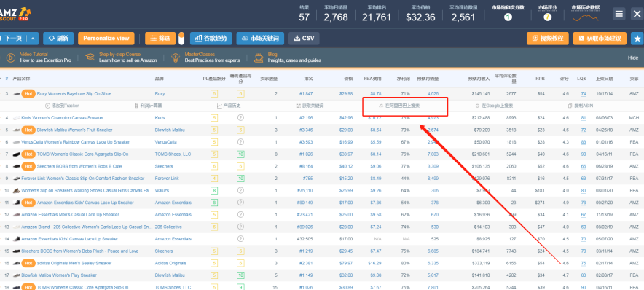The height and width of the screenshot is (290, 644).
Task: Click the Hot badge on adidas Seeley Sneaker
Action: point(28,263)
